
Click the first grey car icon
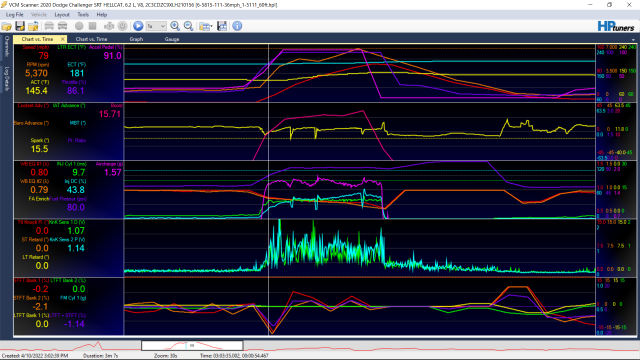click(x=49, y=26)
